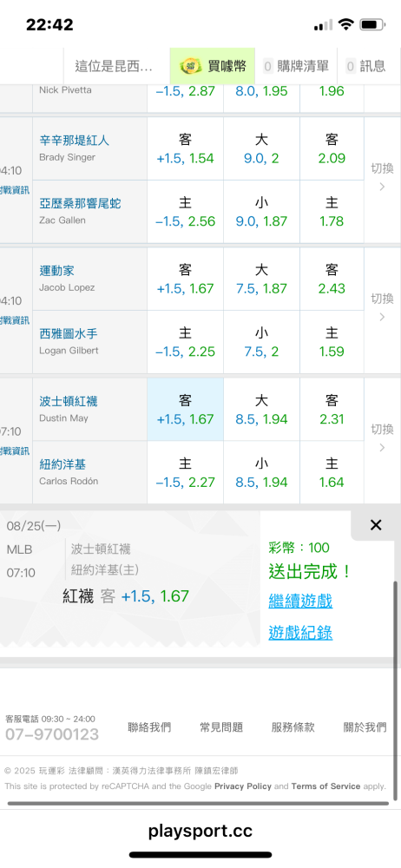Select 客 2.43 moneyline for 運動家
The height and width of the screenshot is (868, 401).
[332, 279]
